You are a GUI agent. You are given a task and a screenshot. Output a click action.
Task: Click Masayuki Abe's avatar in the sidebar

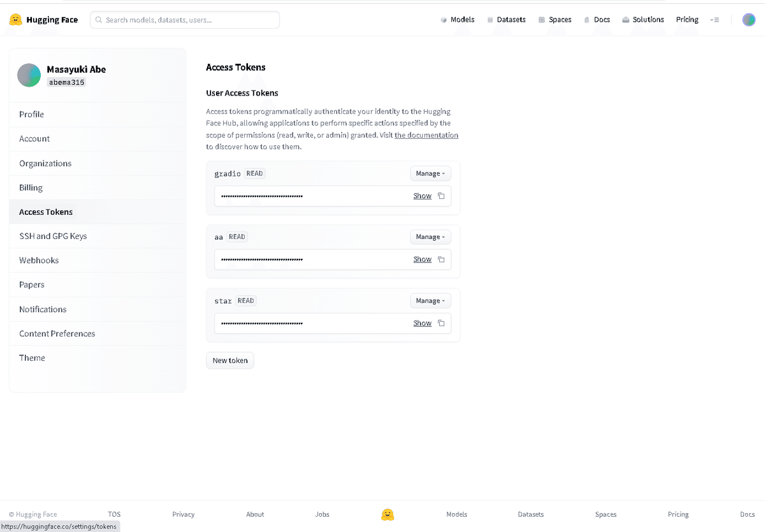[x=29, y=75]
